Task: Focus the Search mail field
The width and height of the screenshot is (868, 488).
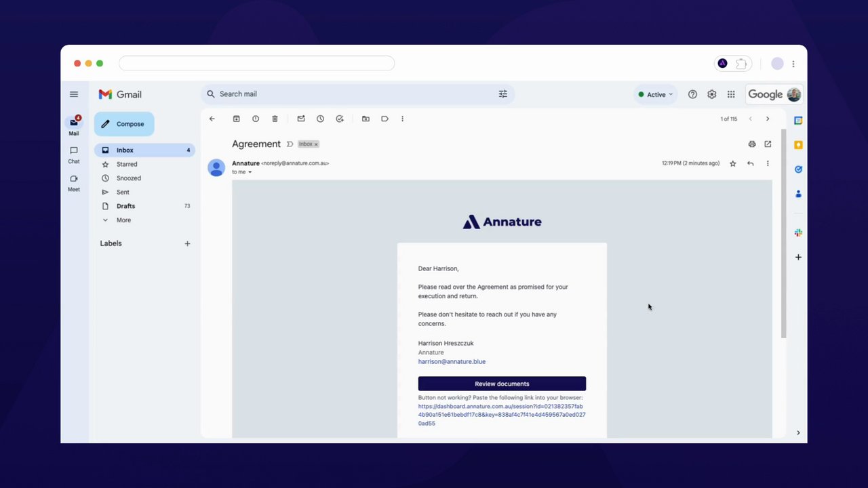Action: point(357,94)
